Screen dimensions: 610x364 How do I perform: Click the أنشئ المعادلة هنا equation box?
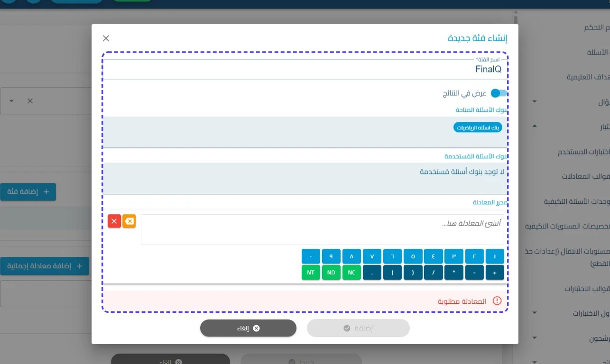point(323,229)
